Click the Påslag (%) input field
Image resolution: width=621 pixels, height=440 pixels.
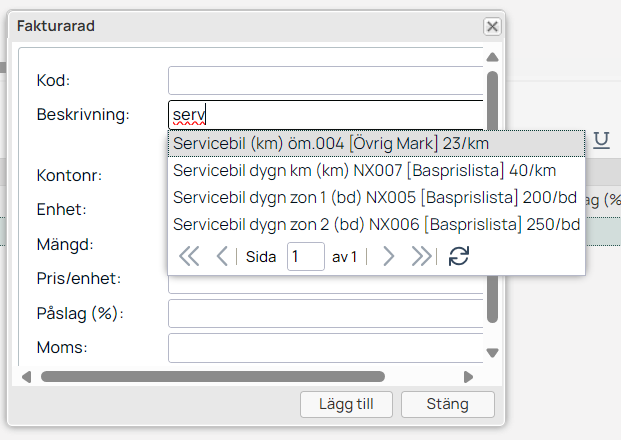tap(325, 314)
